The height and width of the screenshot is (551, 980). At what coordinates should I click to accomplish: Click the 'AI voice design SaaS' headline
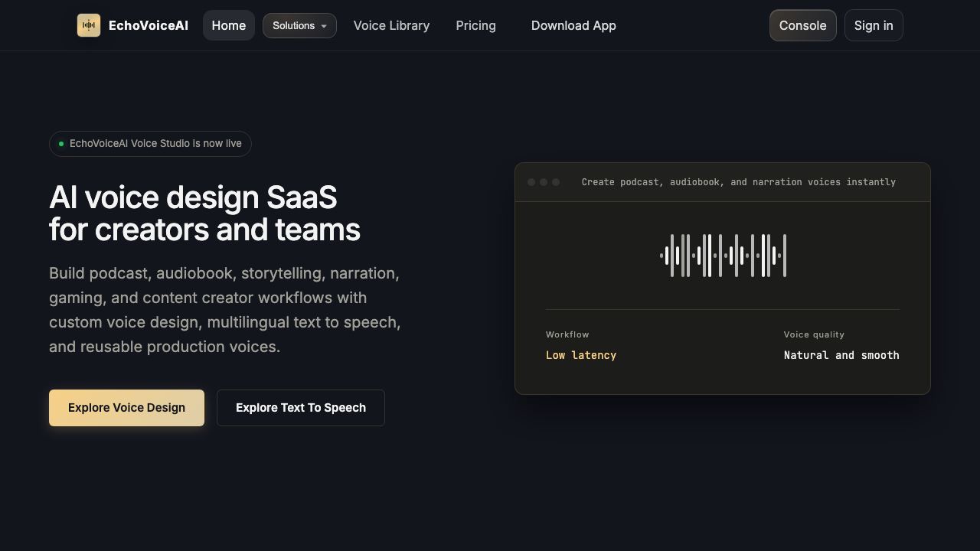click(193, 197)
